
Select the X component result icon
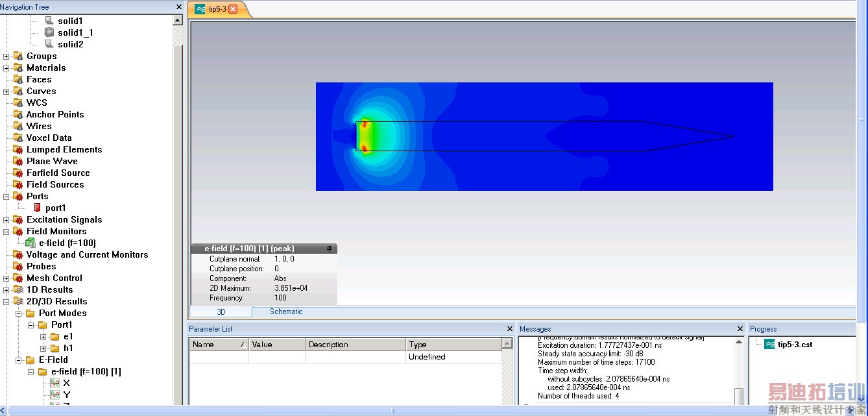point(55,383)
